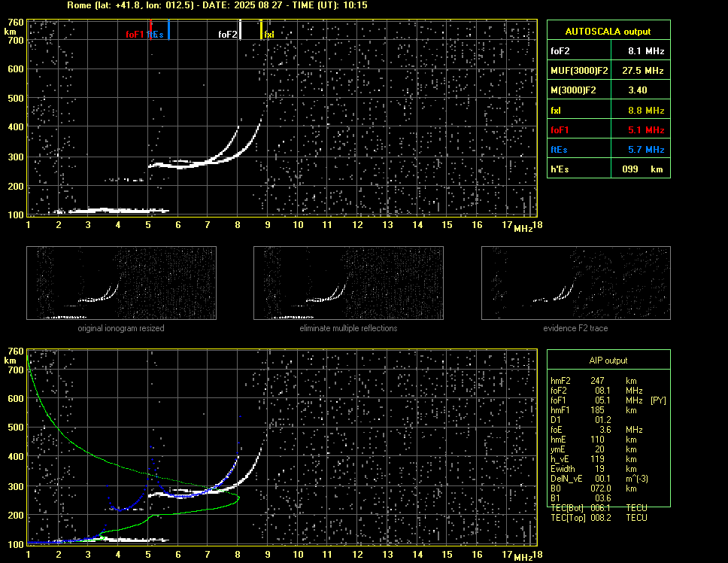Image resolution: width=728 pixels, height=563 pixels.
Task: Click the Ewidth 19 km entry
Action: [x=594, y=469]
